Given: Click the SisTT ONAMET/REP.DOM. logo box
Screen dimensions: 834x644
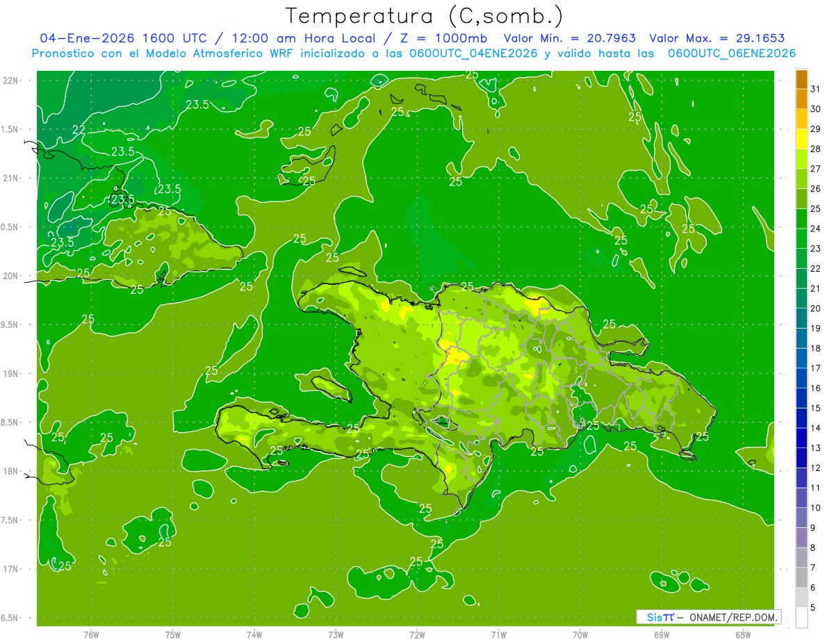Looking at the screenshot, I should [708, 617].
